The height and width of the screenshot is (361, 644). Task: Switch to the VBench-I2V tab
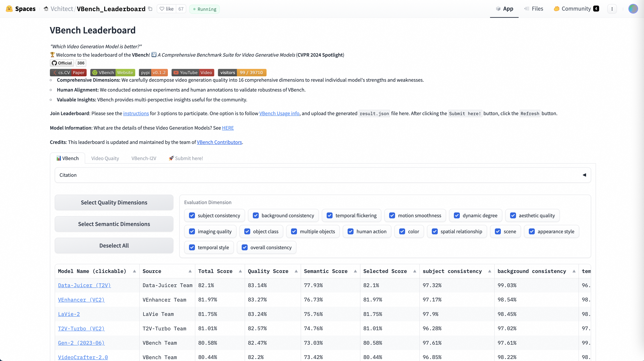[144, 158]
